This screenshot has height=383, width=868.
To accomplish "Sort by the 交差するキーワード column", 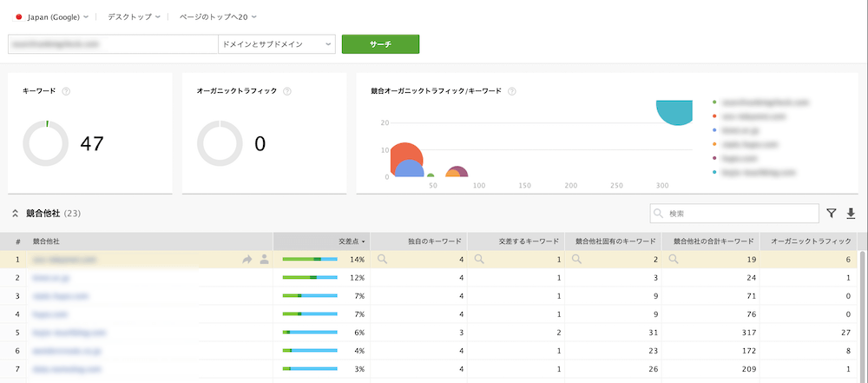I will pos(516,241).
